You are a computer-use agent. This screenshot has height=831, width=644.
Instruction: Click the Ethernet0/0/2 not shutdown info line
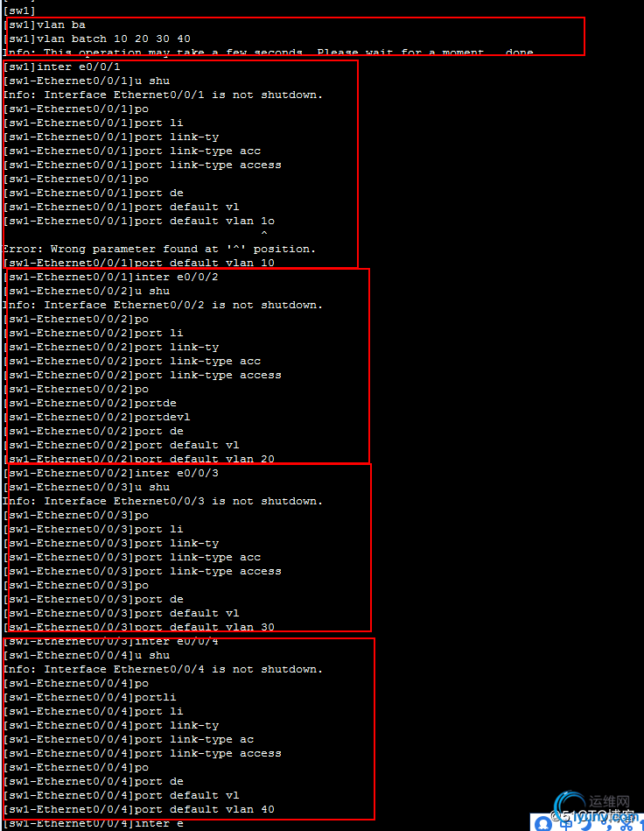(163, 305)
